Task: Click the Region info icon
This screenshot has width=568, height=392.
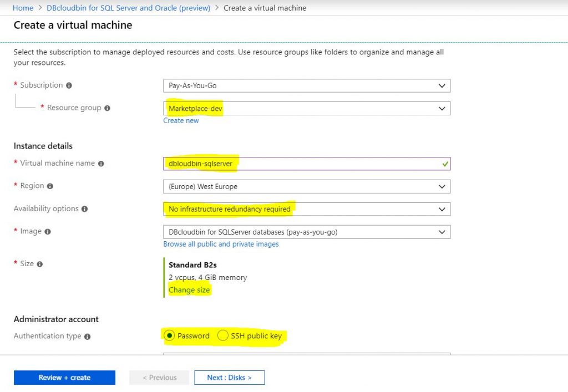Action: click(x=50, y=186)
